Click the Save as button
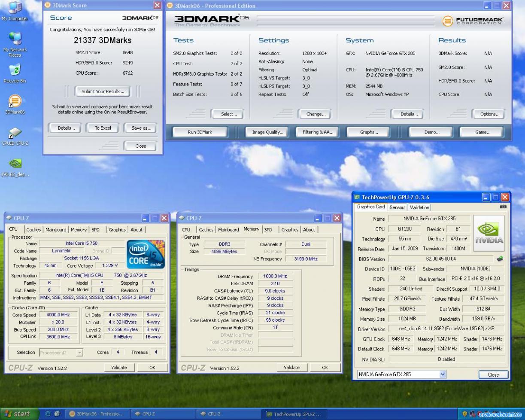The height and width of the screenshot is (420, 525). tap(140, 128)
